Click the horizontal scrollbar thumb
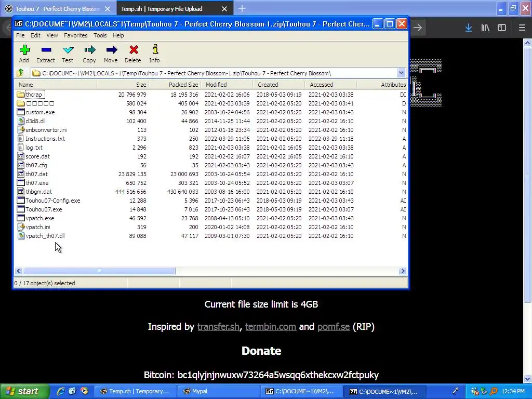The image size is (532, 399). [99, 271]
